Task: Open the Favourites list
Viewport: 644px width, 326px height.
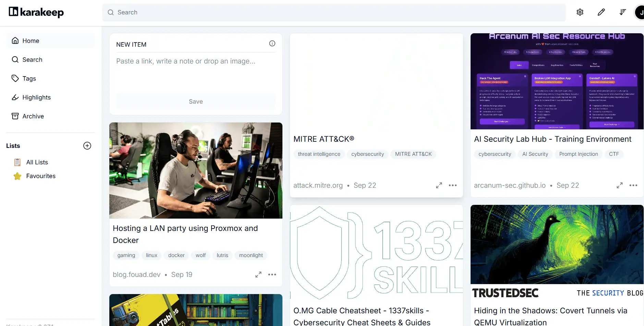Action: tap(41, 176)
